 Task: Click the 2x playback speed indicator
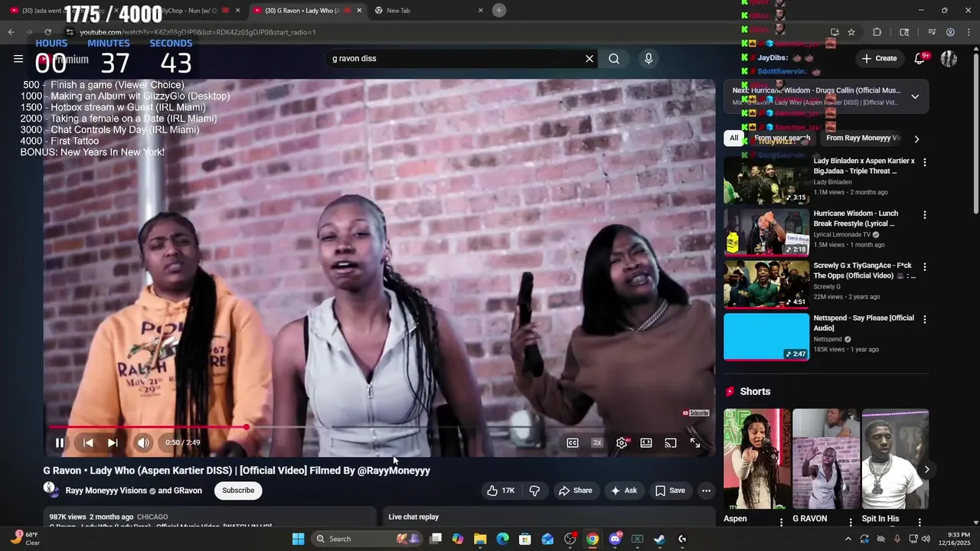pos(597,442)
